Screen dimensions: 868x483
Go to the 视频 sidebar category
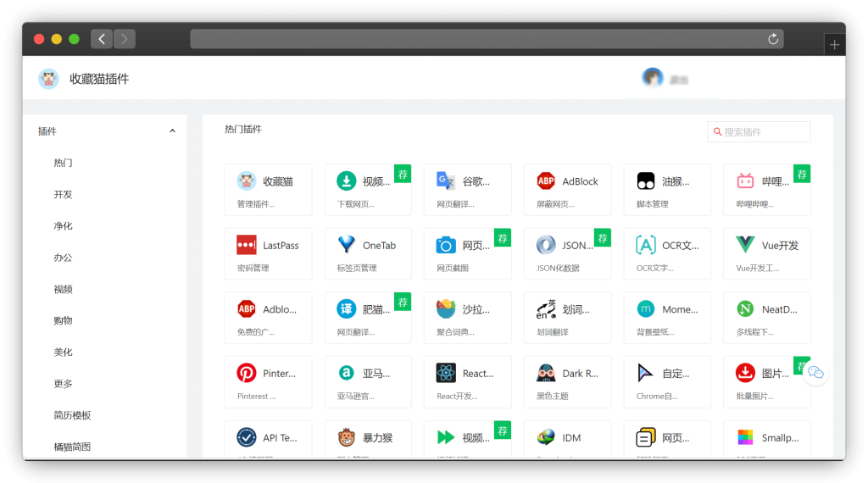point(63,289)
